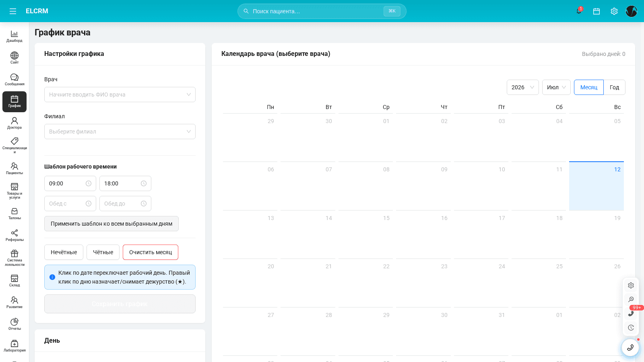Switch calendar view to Год
Viewport: 644px width, 362px height.
tap(614, 87)
